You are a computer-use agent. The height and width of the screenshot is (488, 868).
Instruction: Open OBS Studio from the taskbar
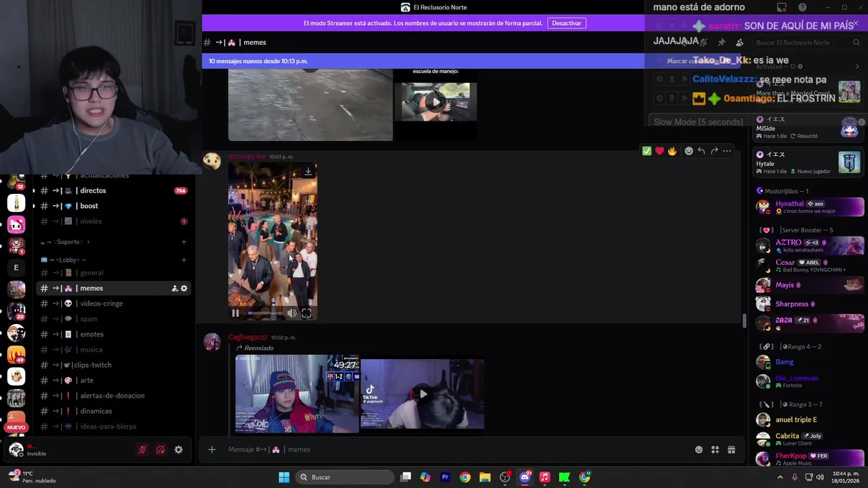pos(505,477)
